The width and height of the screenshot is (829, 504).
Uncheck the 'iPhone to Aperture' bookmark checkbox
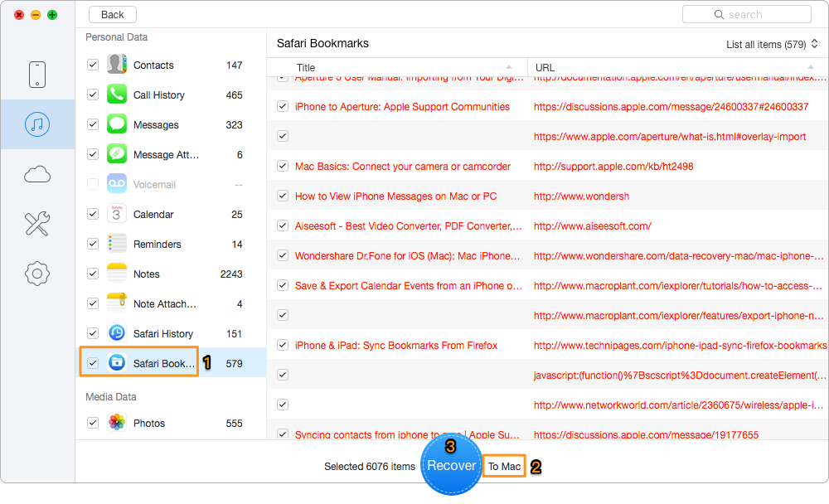click(283, 106)
